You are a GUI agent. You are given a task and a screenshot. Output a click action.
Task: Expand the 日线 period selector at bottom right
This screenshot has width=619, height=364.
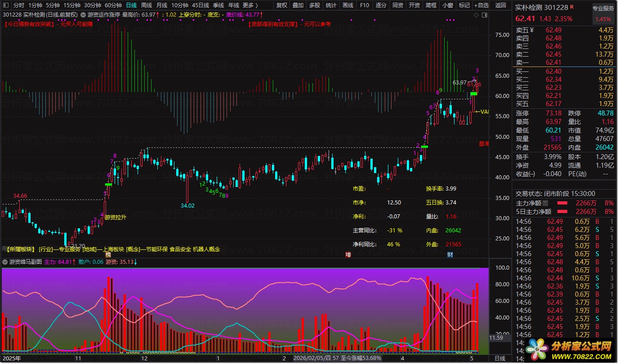pos(500,359)
